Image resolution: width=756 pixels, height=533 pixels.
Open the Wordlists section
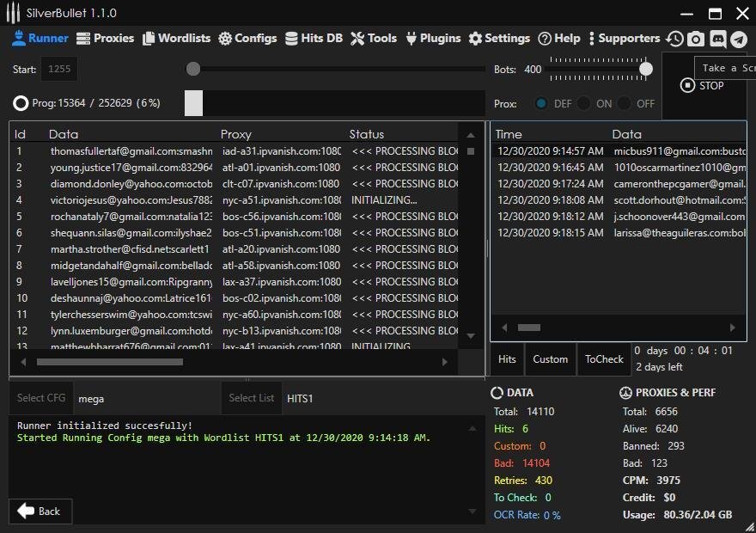pyautogui.click(x=176, y=38)
